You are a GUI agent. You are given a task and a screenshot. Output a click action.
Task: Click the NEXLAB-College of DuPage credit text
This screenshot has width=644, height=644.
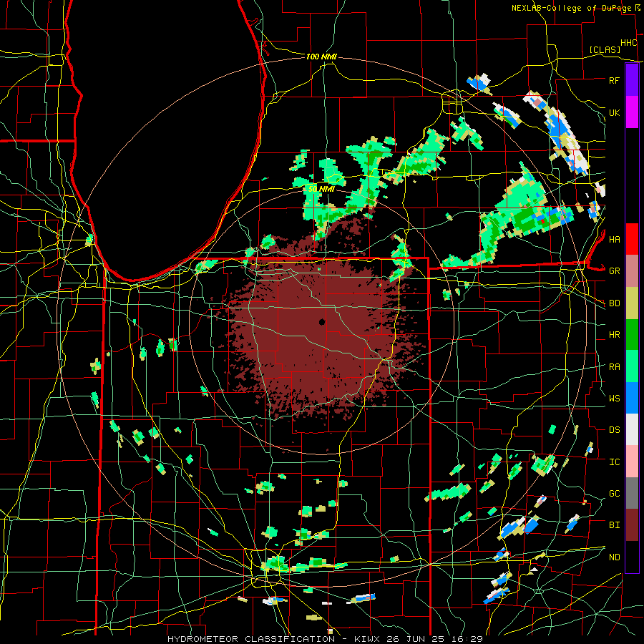572,8
